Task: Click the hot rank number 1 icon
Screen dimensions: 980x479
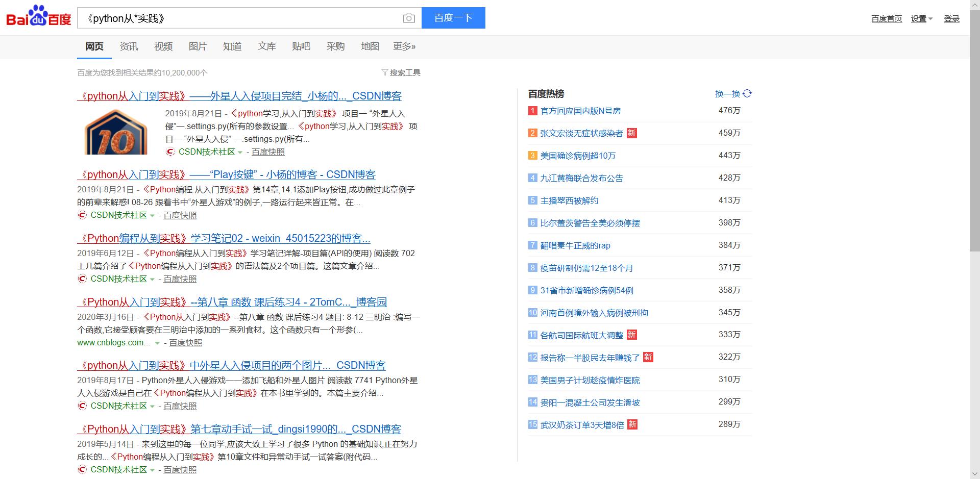Action: [532, 111]
